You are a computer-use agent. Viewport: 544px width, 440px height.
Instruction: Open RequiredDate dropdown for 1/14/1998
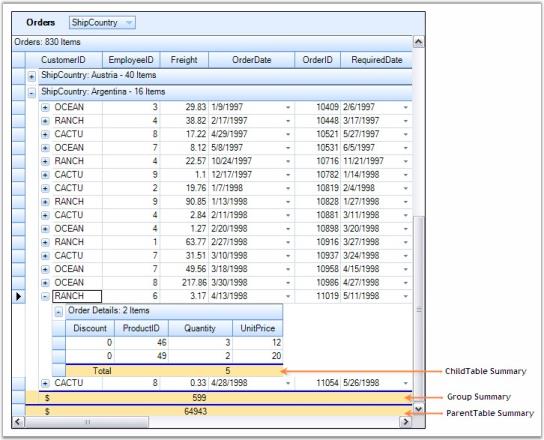pos(406,175)
